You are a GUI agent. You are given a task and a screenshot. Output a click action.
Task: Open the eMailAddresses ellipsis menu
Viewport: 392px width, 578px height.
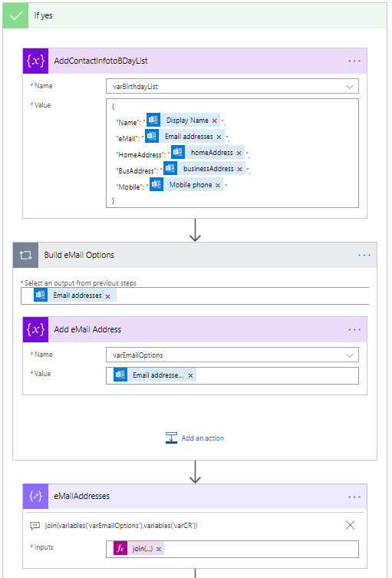tap(354, 497)
